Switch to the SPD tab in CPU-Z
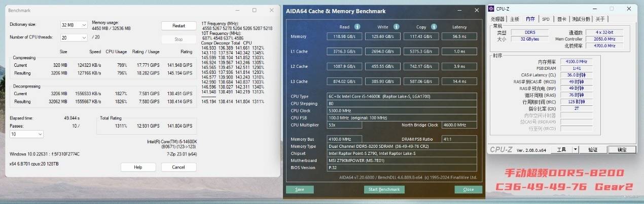This screenshot has height=204, width=644. [546, 19]
